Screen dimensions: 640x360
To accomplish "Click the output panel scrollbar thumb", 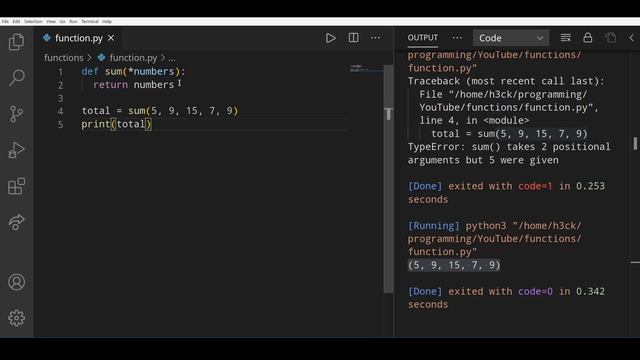I will pos(635,143).
